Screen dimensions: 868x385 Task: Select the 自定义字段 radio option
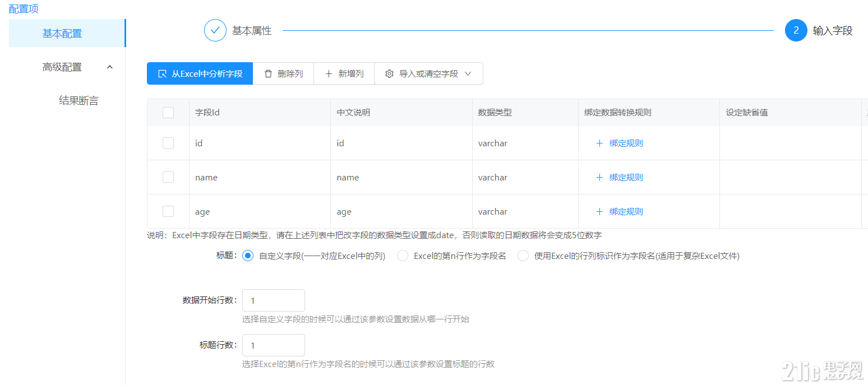pyautogui.click(x=248, y=256)
